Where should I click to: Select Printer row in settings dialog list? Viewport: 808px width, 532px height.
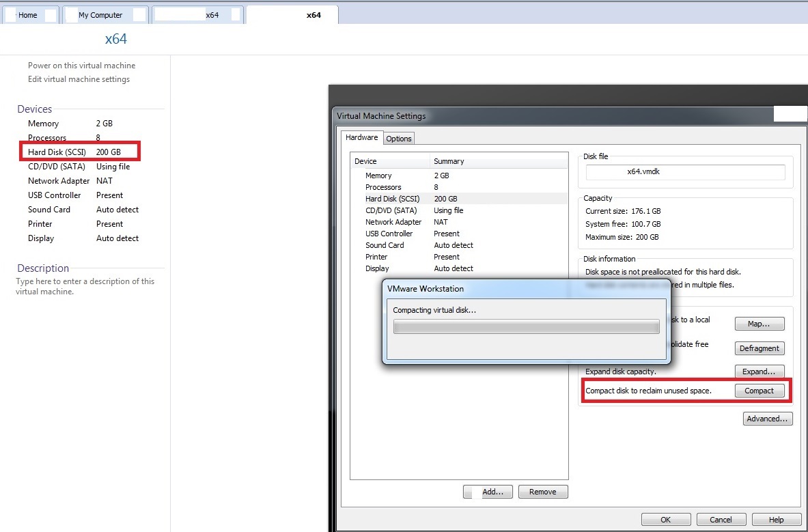click(x=458, y=257)
